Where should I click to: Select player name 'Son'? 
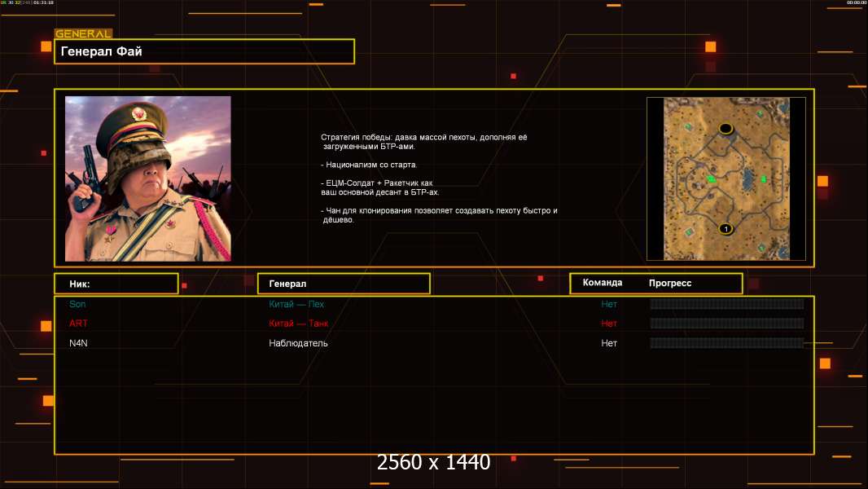pyautogui.click(x=77, y=304)
